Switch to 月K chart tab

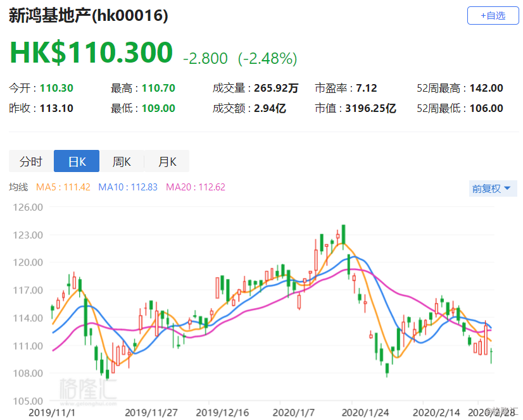pos(167,161)
